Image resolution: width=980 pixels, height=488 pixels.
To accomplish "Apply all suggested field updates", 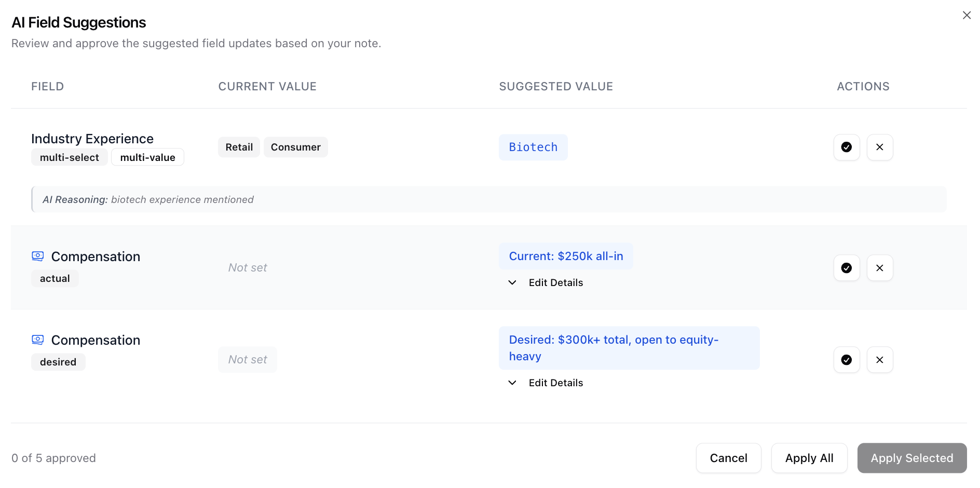I will (x=809, y=458).
